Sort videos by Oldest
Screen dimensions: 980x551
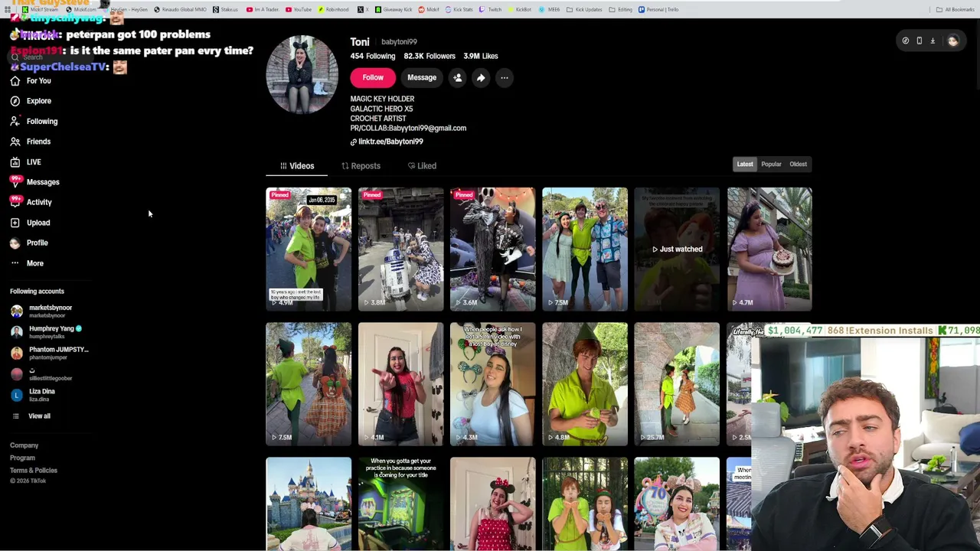point(798,164)
